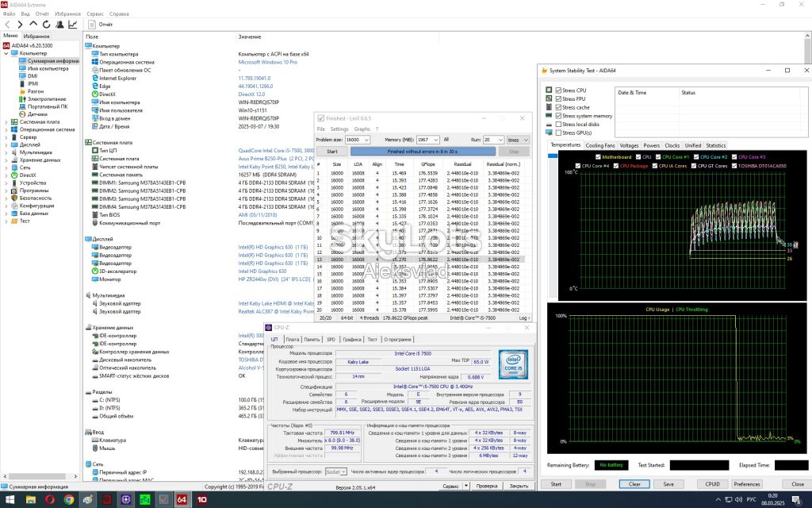Viewport: 812px width, 508px height.
Task: Switch to Voltages tab
Action: 629,146
